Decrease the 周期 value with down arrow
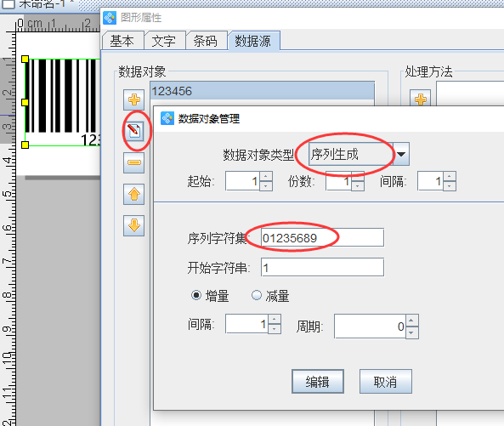The height and width of the screenshot is (426, 504). tap(411, 332)
